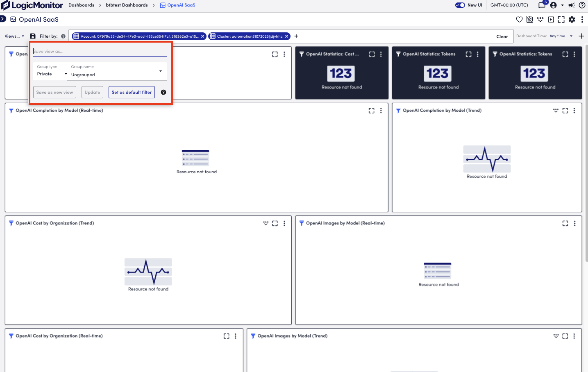Click the plus icon beside Dashboard Time
Image resolution: width=588 pixels, height=372 pixels.
pos(581,36)
